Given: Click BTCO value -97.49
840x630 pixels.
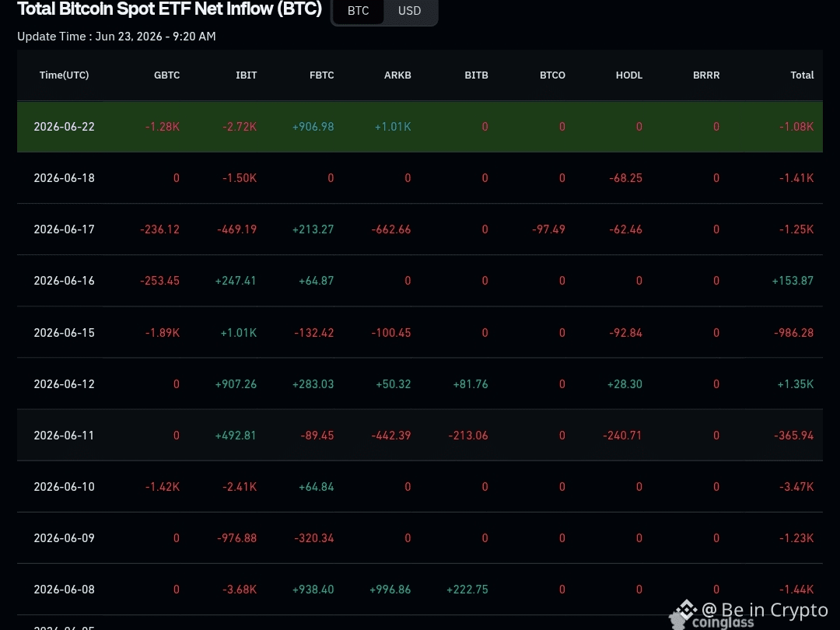Looking at the screenshot, I should click(x=548, y=229).
